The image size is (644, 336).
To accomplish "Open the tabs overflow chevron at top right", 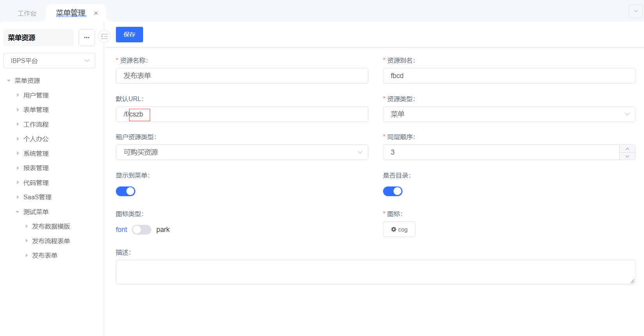I will click(635, 11).
